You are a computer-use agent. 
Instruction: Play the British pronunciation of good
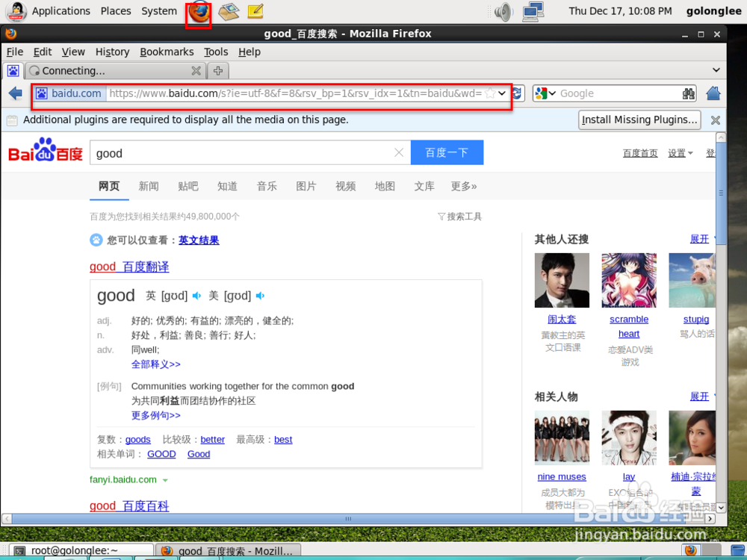coord(196,296)
